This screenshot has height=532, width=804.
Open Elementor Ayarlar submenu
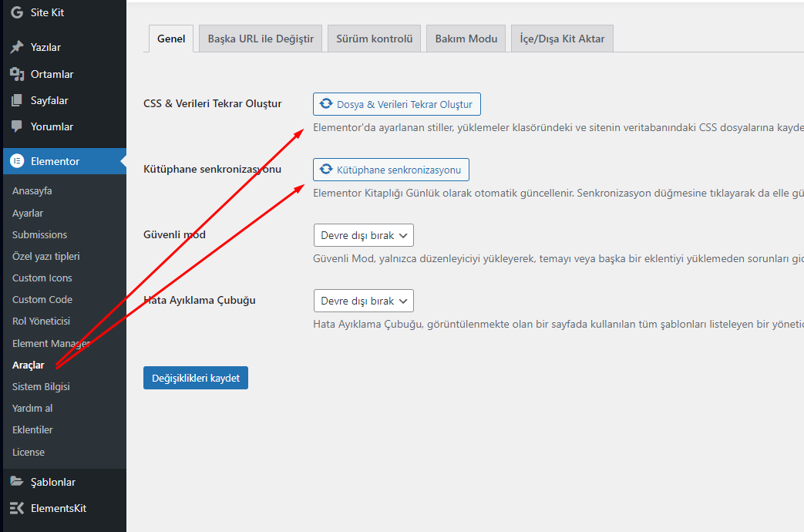click(28, 214)
